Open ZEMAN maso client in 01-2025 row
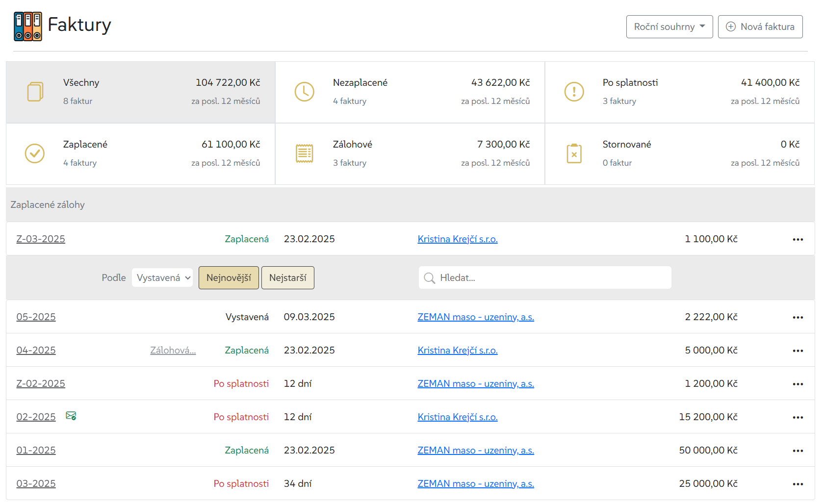 pyautogui.click(x=476, y=450)
